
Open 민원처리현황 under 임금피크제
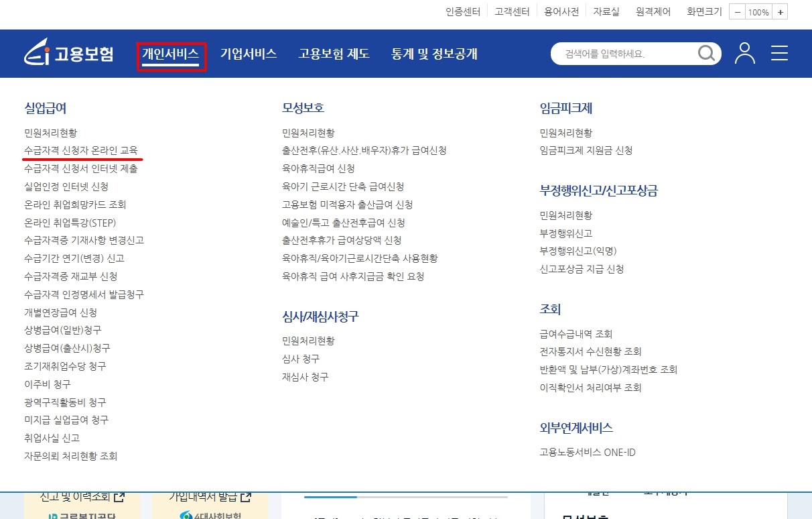pos(566,133)
